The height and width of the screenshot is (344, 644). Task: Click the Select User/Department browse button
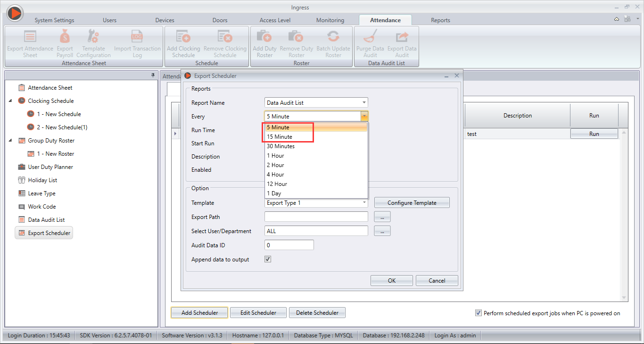[382, 231]
